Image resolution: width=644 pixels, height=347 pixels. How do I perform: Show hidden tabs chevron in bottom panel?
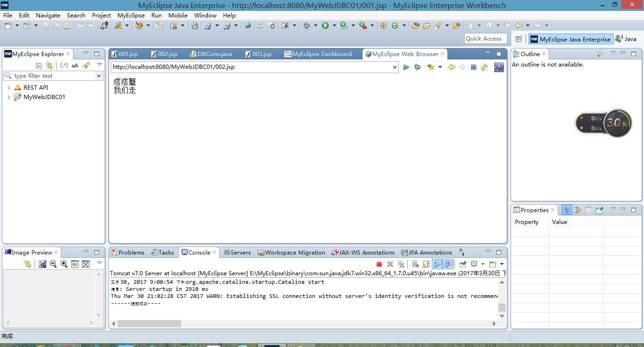pos(461,253)
